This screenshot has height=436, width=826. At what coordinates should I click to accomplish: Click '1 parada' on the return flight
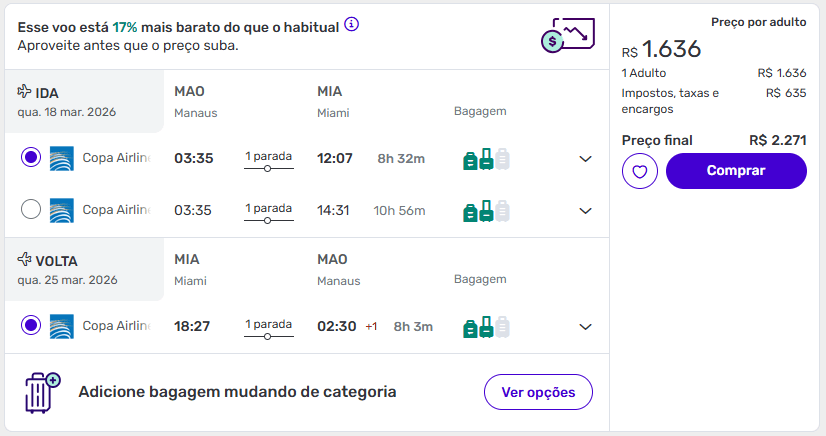click(x=268, y=325)
